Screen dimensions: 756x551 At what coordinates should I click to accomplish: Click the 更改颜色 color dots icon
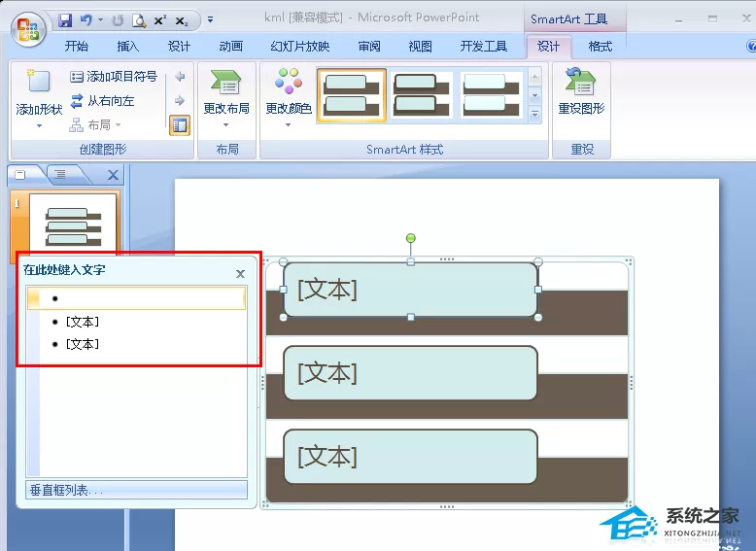[x=289, y=81]
